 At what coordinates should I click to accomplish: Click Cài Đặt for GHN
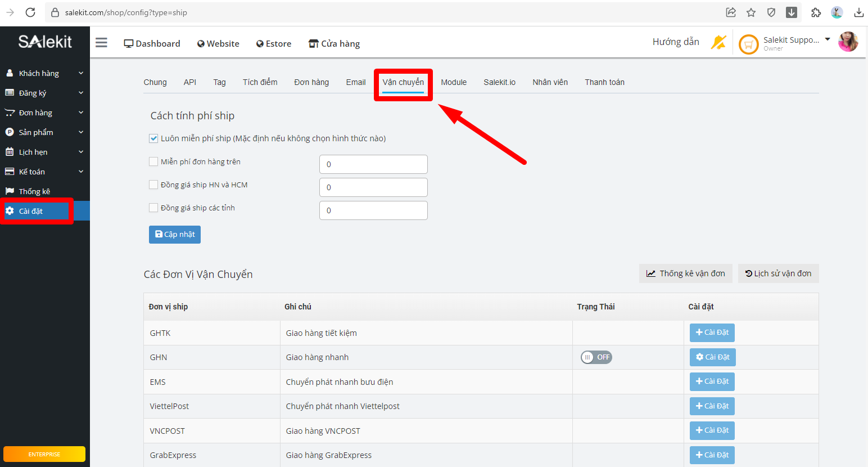click(x=713, y=357)
